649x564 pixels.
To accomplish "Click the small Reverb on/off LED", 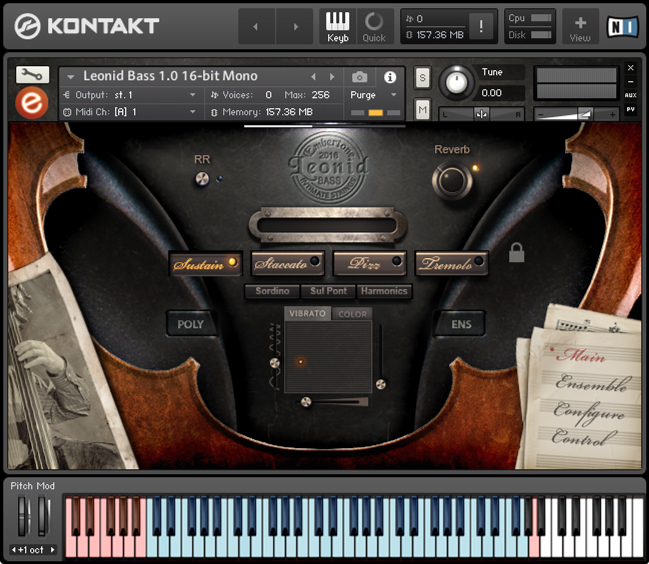I will pyautogui.click(x=475, y=168).
